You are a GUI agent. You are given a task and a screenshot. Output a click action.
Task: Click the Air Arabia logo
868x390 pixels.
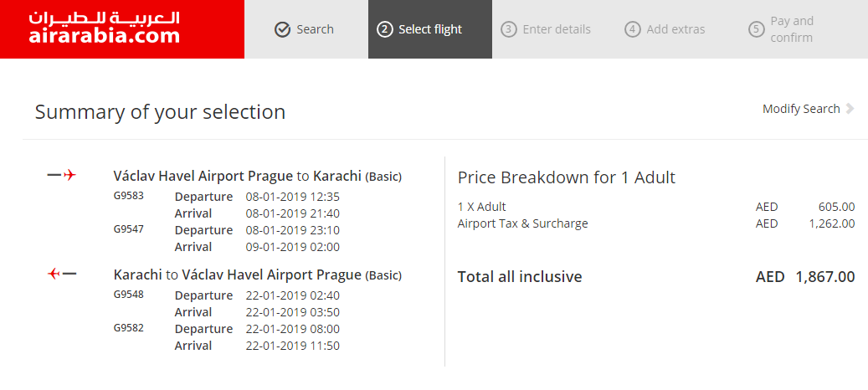tap(104, 27)
